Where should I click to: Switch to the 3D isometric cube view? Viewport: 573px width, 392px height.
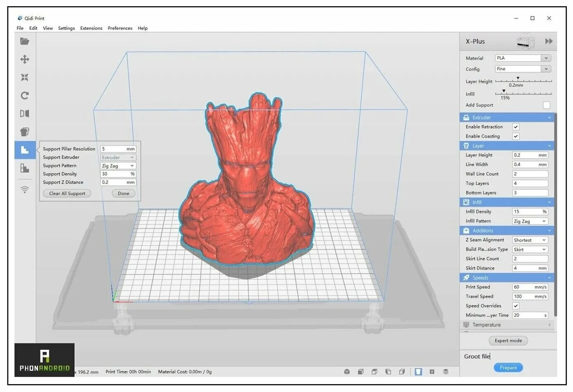pos(347,372)
